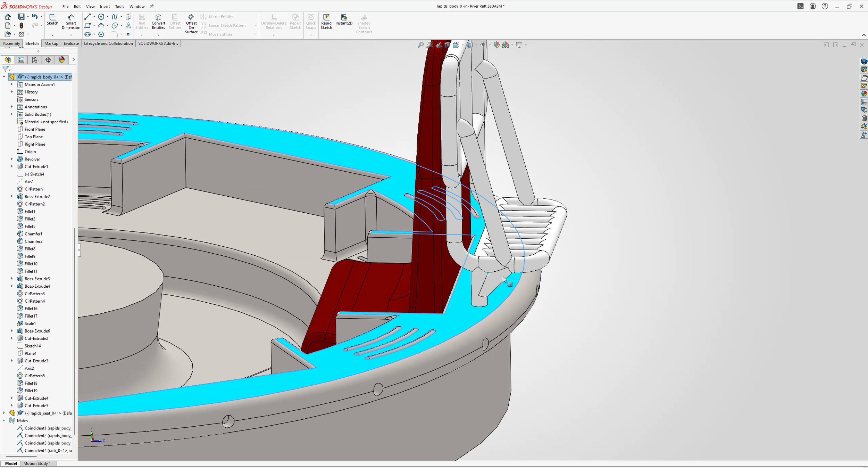Enable Instant2D

click(x=344, y=20)
